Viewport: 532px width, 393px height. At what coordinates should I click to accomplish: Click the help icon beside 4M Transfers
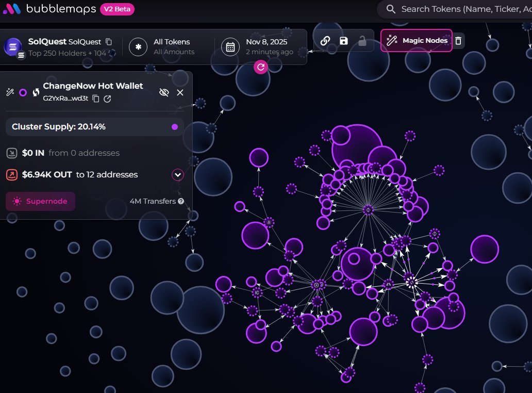tap(181, 201)
